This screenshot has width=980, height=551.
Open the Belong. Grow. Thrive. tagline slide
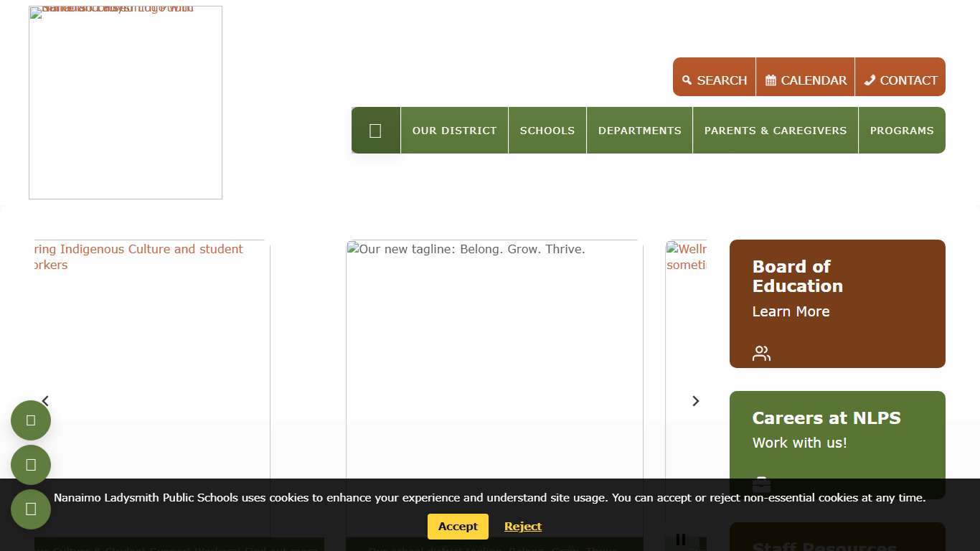(x=494, y=359)
